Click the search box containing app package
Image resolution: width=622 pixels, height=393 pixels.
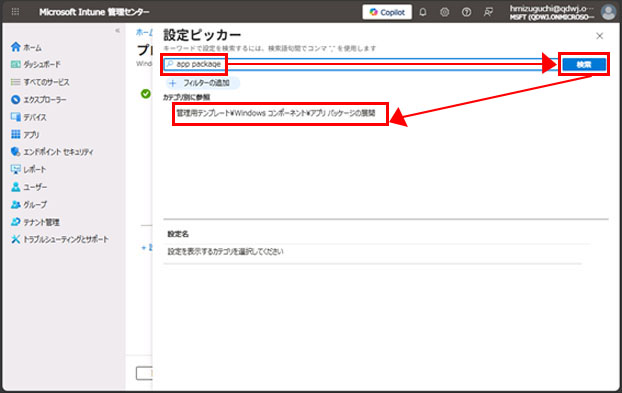[x=361, y=64]
